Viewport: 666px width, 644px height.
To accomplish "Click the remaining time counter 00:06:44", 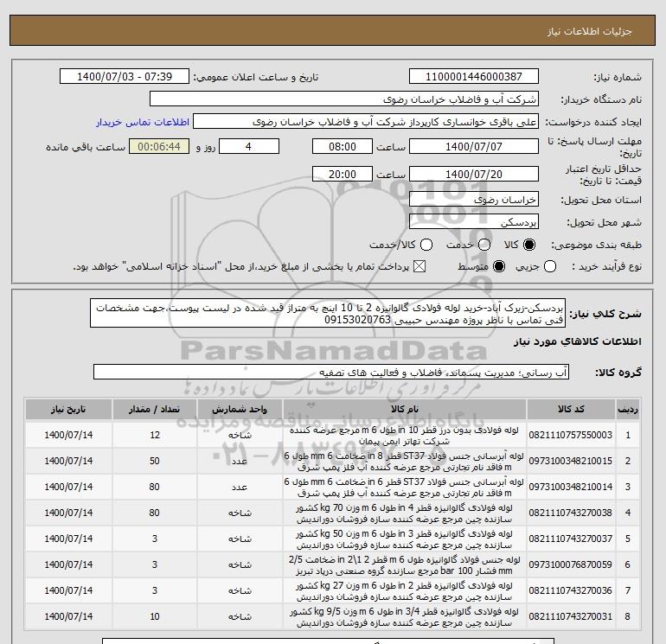I will tap(159, 146).
